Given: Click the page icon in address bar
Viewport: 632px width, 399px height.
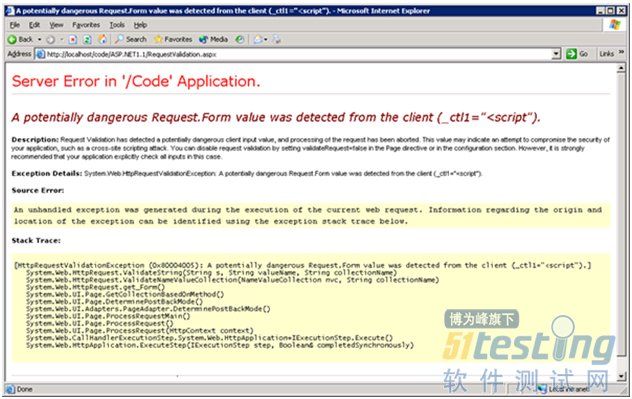Looking at the screenshot, I should click(x=40, y=54).
